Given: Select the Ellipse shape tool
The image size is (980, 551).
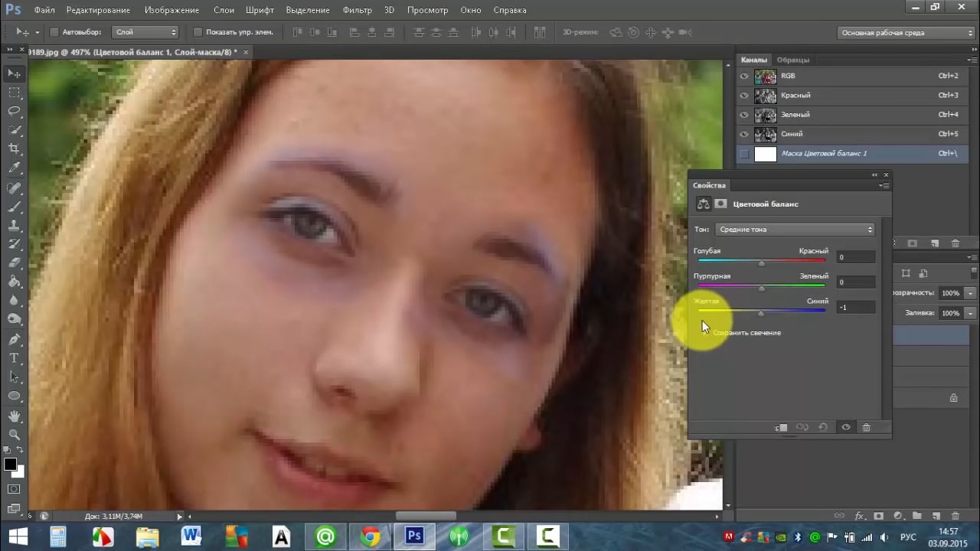Looking at the screenshot, I should tap(15, 396).
